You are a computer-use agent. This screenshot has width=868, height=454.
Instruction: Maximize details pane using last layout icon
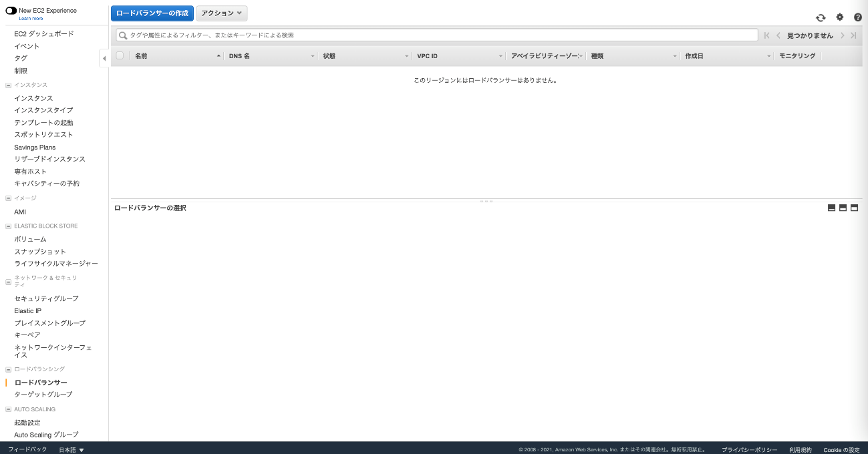[854, 208]
